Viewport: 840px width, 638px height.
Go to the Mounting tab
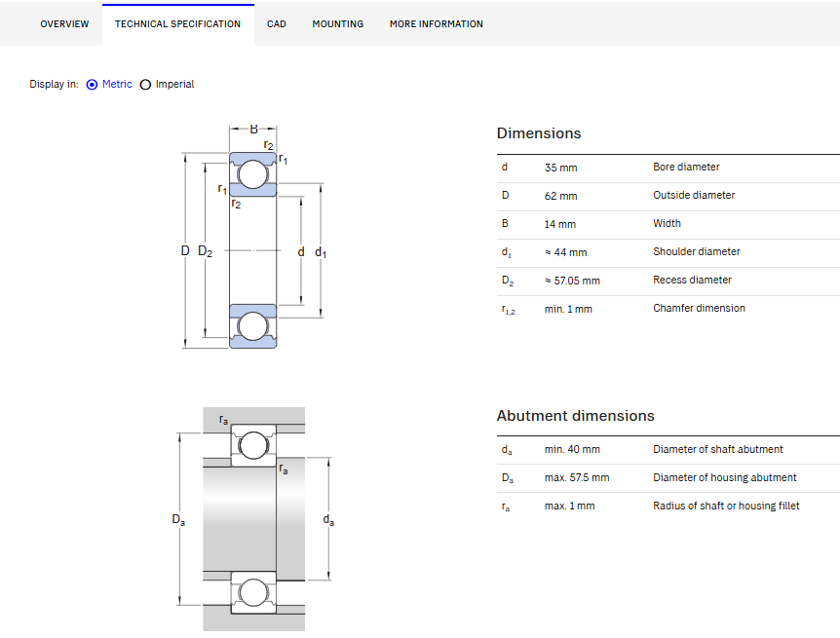point(337,24)
